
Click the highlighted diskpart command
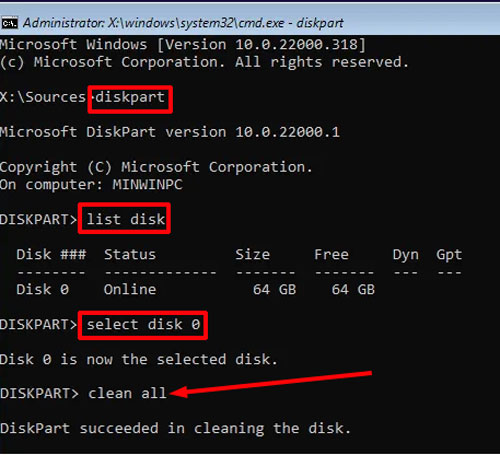click(x=130, y=99)
